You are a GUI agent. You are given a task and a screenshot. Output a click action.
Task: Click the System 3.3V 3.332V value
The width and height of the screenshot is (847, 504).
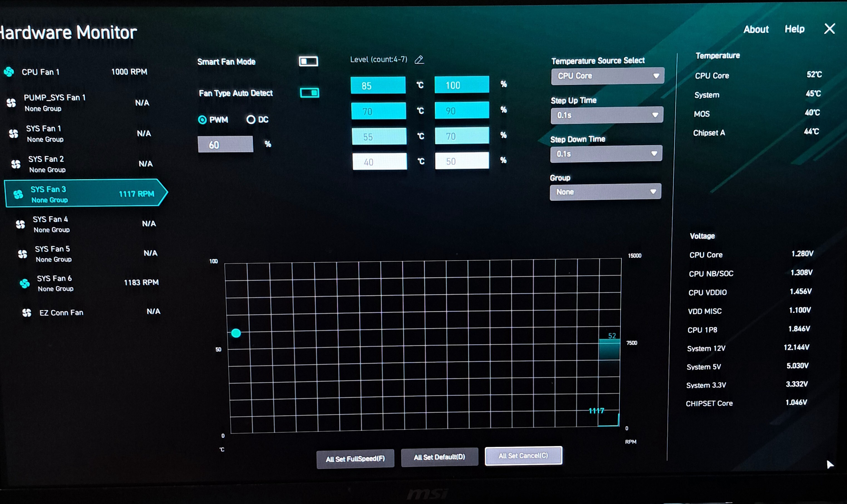pos(797,384)
